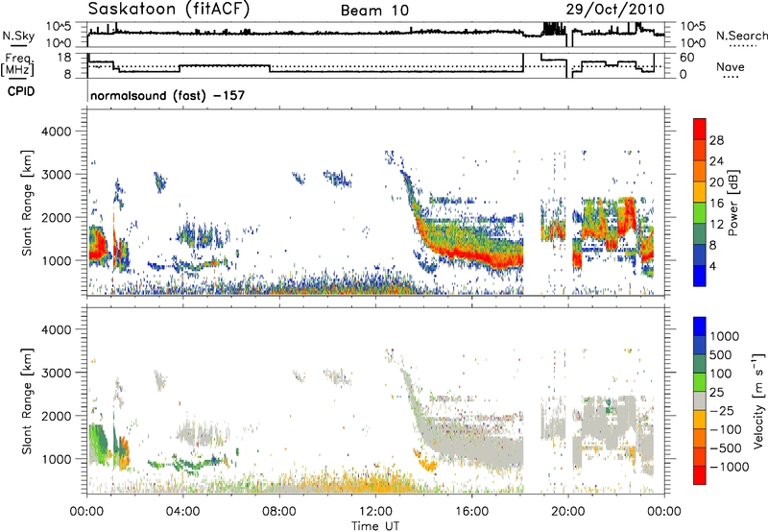Click the '3000' tick on the velocity panel
This screenshot has width=768, height=532.
point(56,373)
